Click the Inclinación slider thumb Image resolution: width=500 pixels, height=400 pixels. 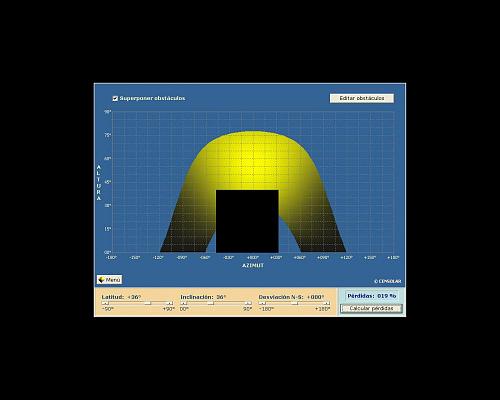[211, 303]
